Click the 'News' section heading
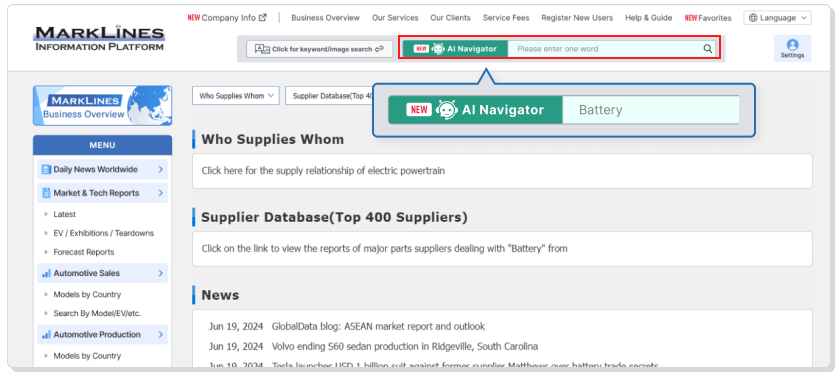 point(220,295)
